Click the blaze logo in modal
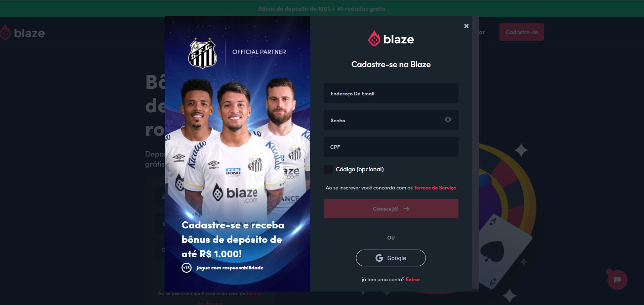Image resolution: width=644 pixels, height=305 pixels. [x=391, y=39]
